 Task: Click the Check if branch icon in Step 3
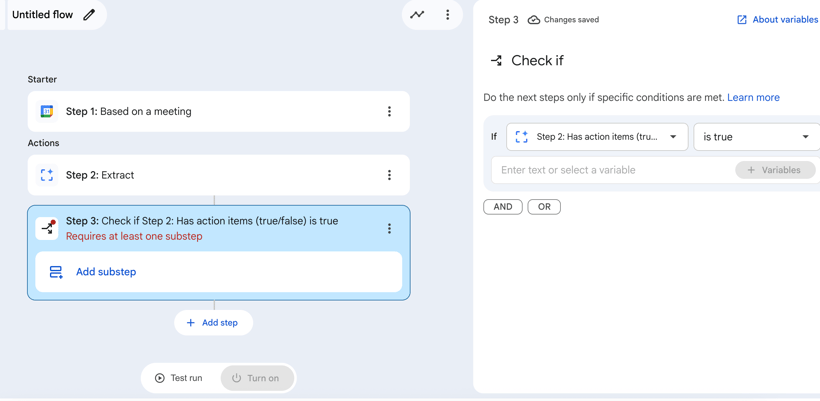click(47, 228)
